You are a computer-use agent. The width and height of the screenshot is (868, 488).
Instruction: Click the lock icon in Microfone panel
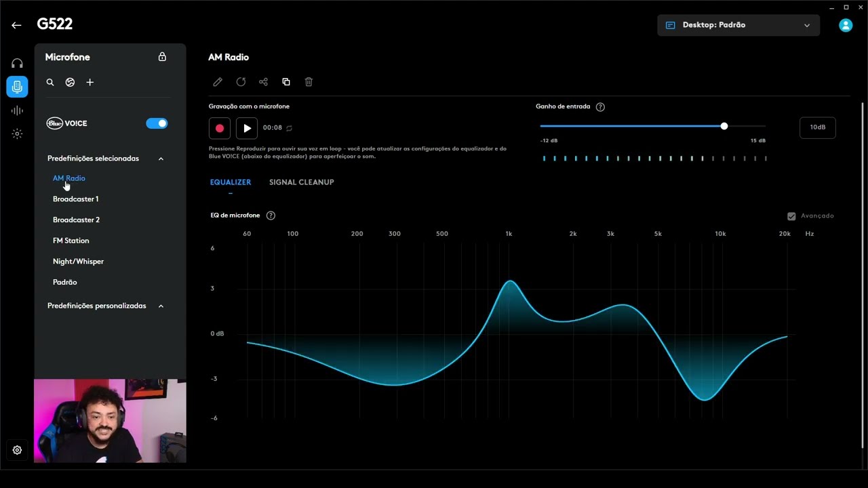click(x=162, y=57)
